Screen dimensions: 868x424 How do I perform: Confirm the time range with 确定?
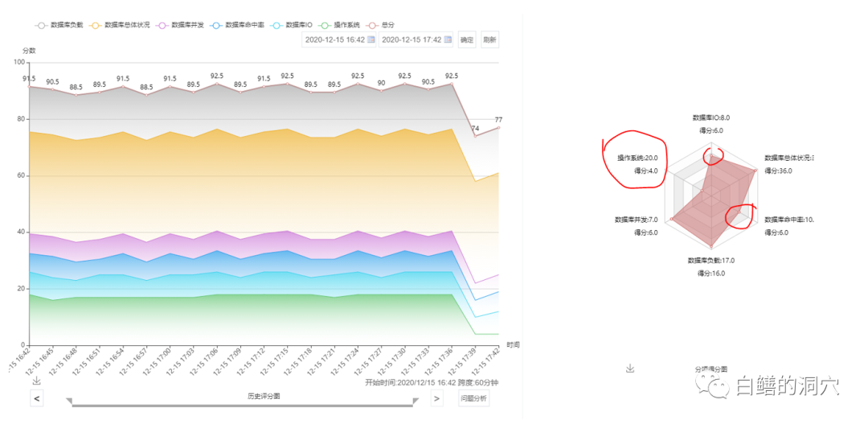pos(467,39)
